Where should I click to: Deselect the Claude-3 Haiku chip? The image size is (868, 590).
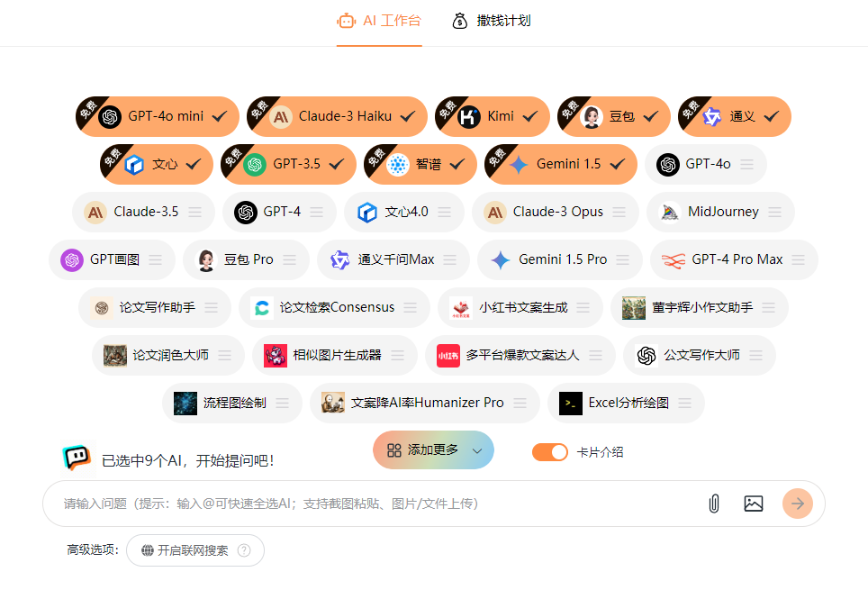click(x=337, y=116)
